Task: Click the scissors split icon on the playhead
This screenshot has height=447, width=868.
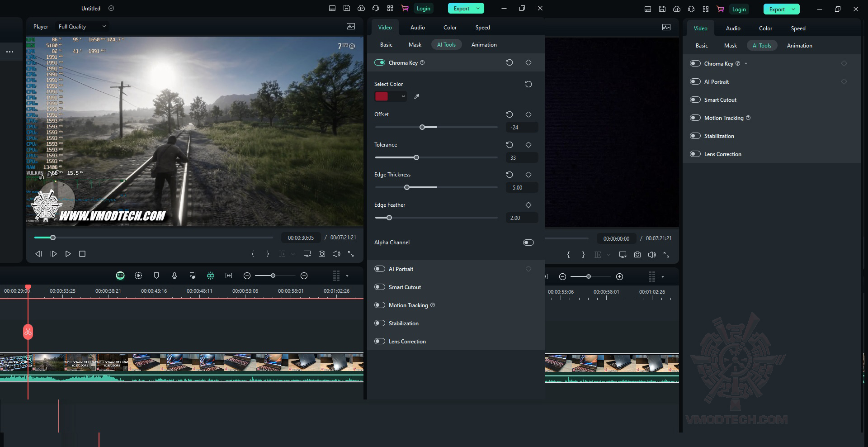Action: 28,332
